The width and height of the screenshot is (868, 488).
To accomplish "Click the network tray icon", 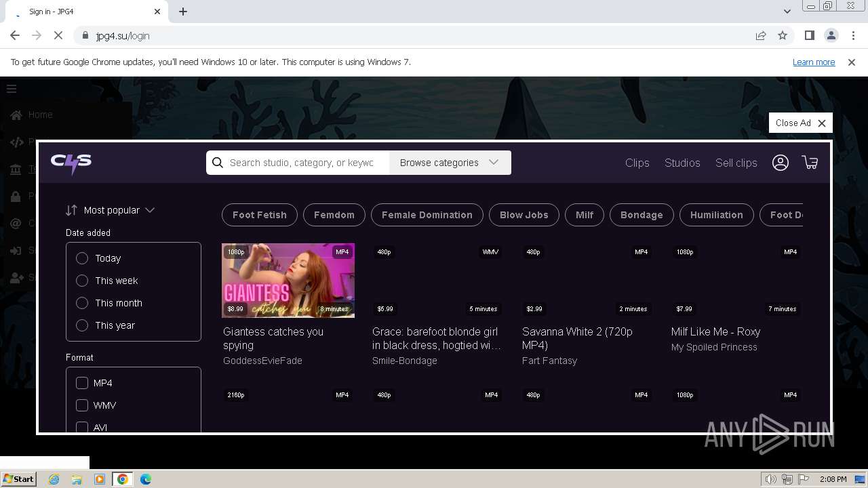I will point(787,479).
